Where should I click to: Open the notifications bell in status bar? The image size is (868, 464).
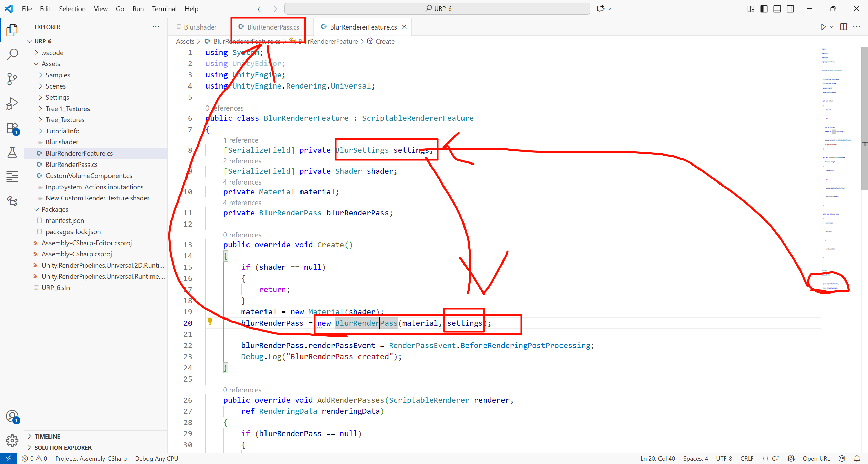(x=857, y=459)
